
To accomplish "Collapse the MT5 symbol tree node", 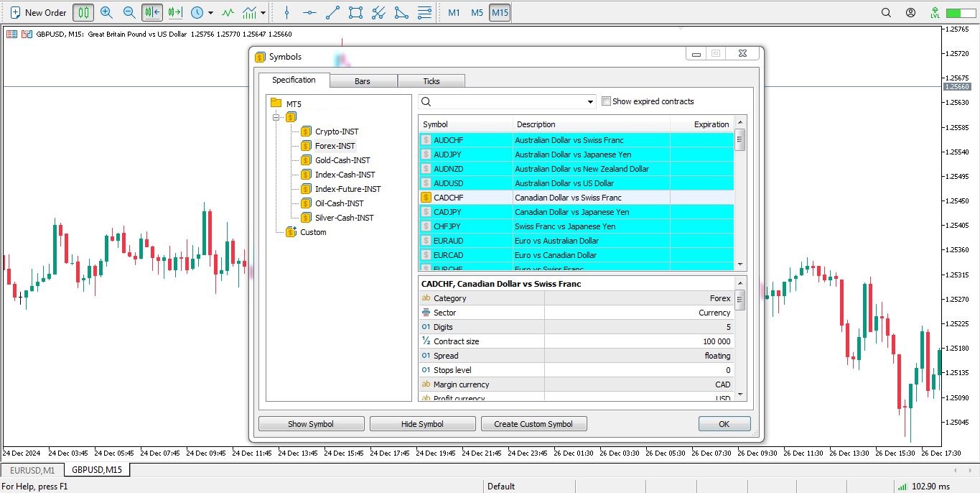I will (x=276, y=117).
